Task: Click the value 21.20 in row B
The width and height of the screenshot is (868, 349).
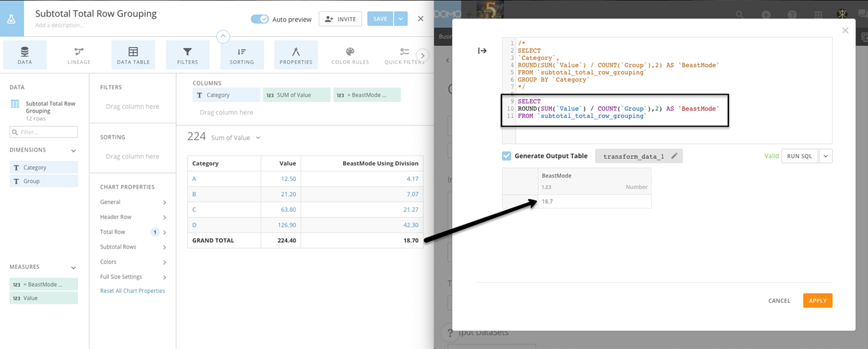Action: [x=288, y=194]
